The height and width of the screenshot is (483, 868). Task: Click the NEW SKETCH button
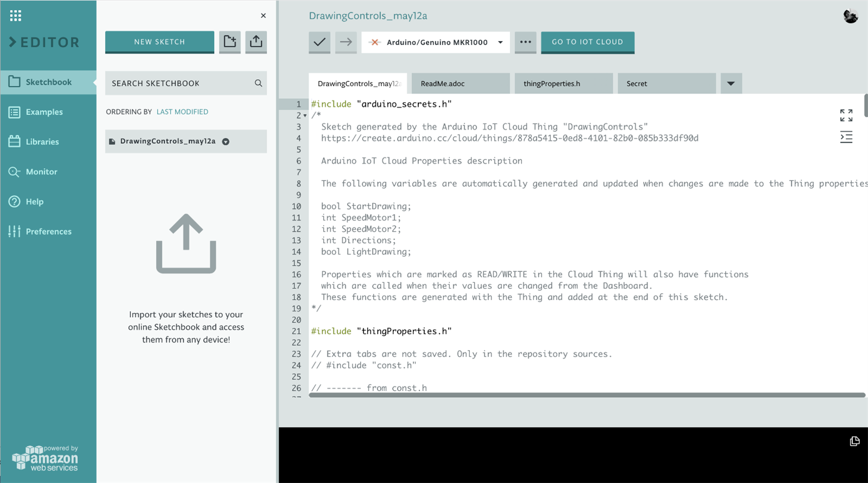160,42
